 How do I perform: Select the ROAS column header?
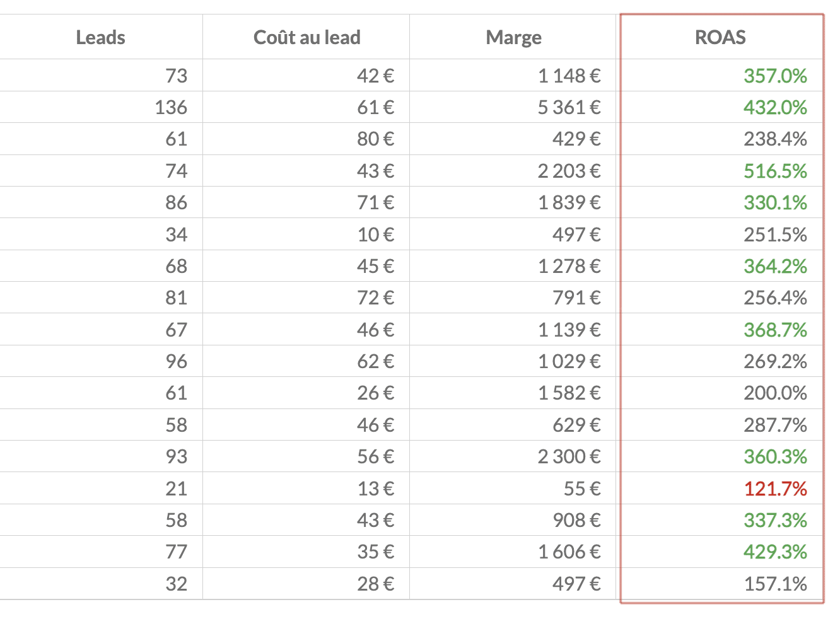[720, 38]
